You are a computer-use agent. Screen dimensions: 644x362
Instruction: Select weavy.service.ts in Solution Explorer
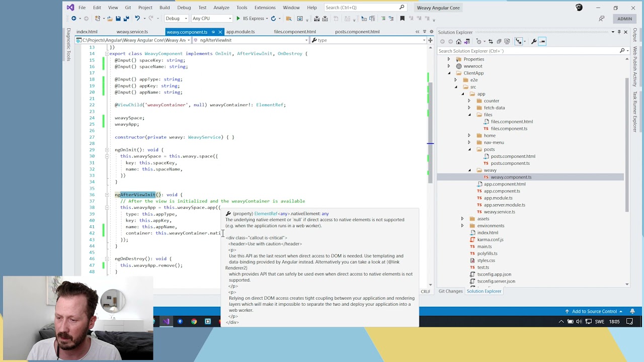click(x=499, y=212)
